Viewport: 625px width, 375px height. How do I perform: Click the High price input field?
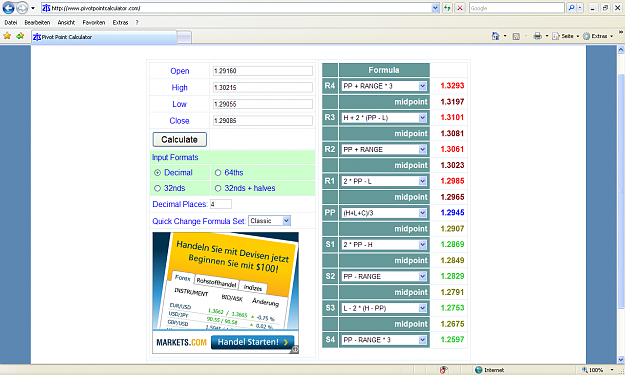click(x=263, y=87)
